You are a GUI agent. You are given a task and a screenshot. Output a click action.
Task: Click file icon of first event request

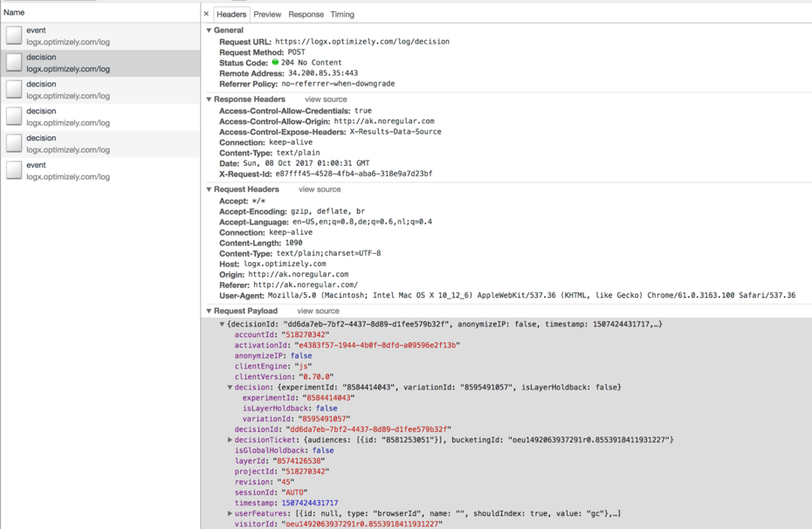(x=14, y=36)
